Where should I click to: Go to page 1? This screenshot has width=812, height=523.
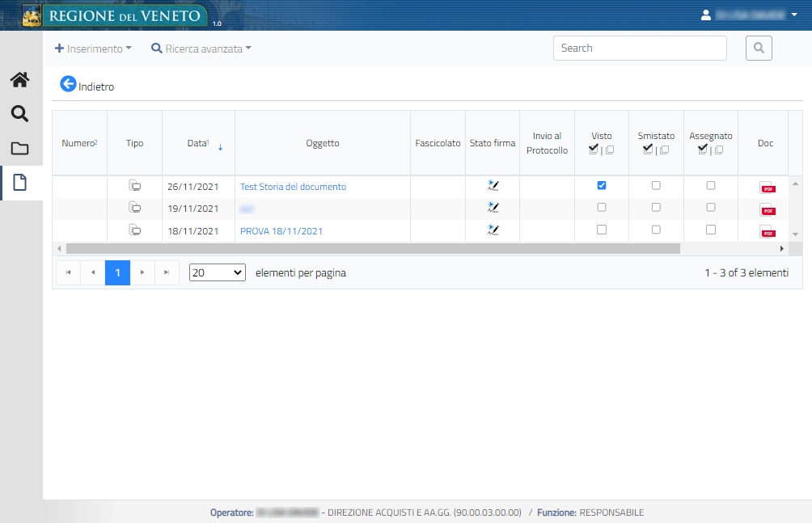point(117,273)
